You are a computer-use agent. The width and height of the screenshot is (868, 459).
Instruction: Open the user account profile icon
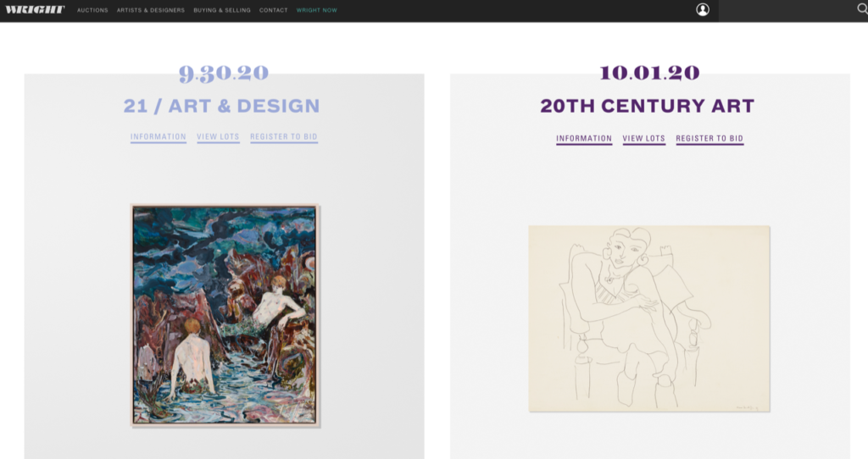pyautogui.click(x=703, y=10)
